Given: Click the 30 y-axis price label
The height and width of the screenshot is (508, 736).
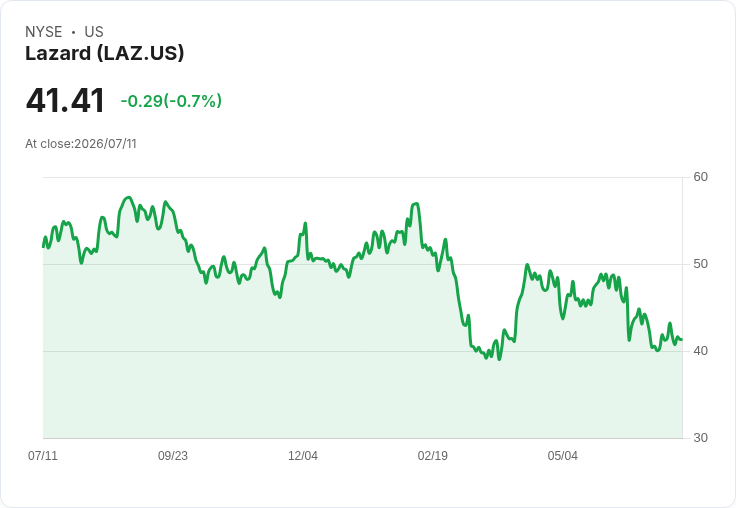Looking at the screenshot, I should point(700,438).
